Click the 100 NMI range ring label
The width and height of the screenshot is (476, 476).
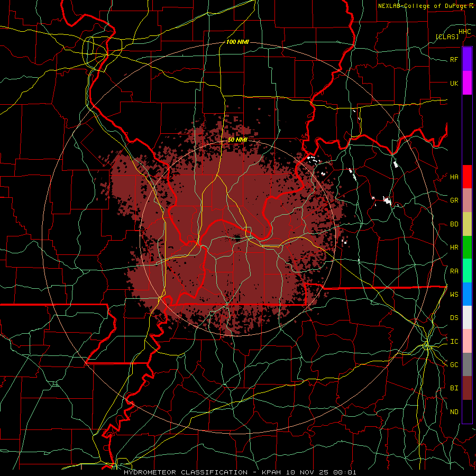click(x=237, y=42)
